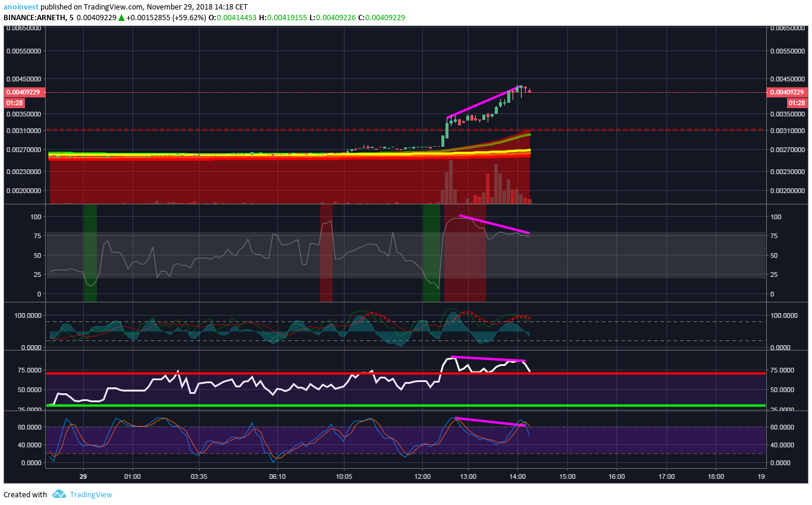Screen dimensions: 812x505
Task: Click the 01:28 countdown label on left axis
Action: [x=14, y=103]
